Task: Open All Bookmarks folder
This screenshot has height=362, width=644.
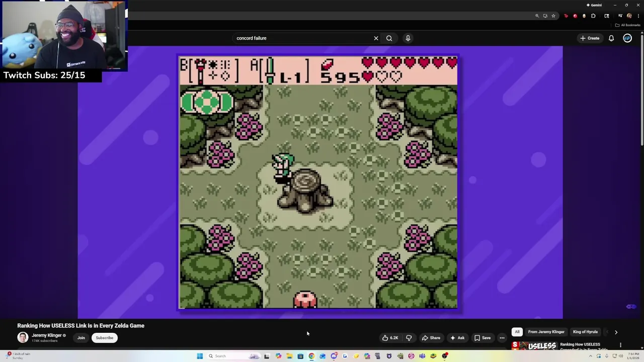Action: coord(628,25)
